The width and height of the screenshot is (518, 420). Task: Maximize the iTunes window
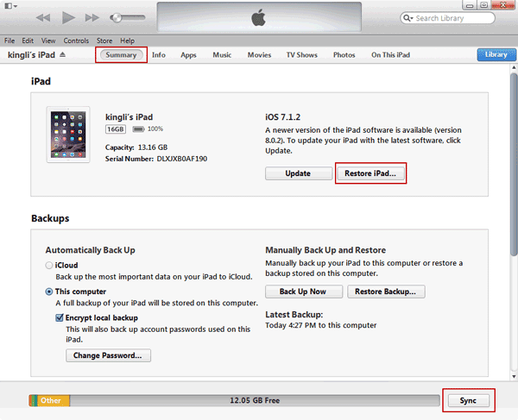[x=484, y=5]
